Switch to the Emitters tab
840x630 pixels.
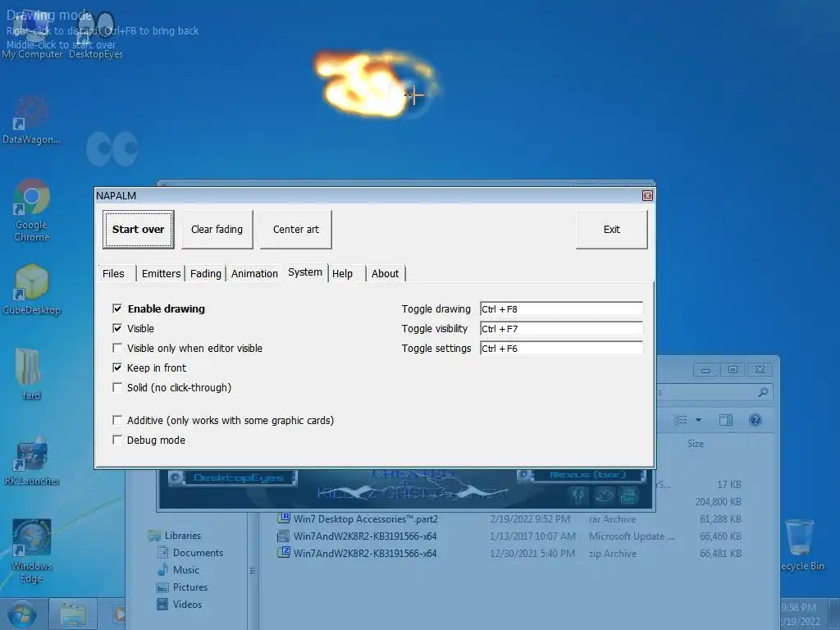coord(161,274)
